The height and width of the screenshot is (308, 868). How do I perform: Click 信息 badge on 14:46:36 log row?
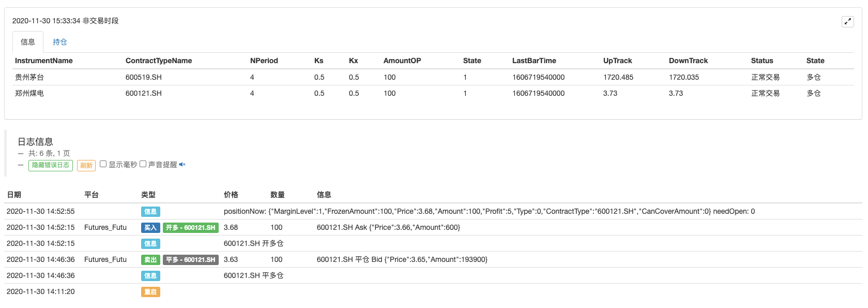coord(150,276)
